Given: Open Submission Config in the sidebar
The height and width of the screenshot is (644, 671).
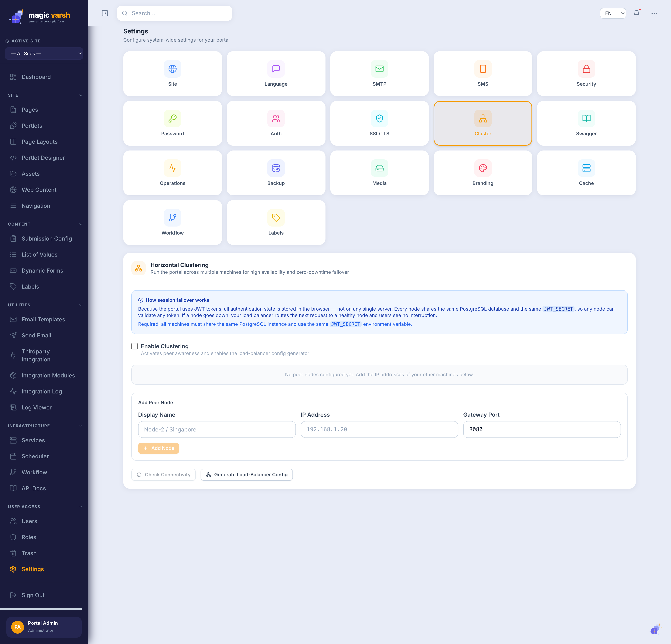Looking at the screenshot, I should point(44,239).
